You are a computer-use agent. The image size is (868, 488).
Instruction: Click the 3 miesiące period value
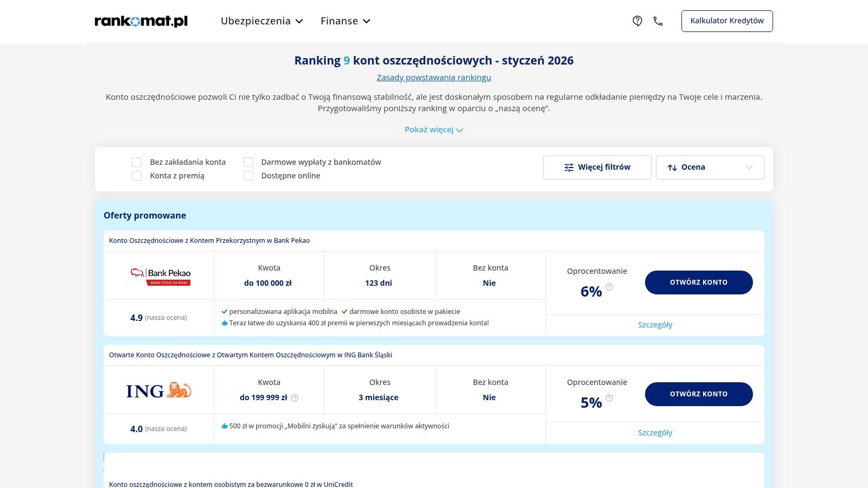[379, 397]
